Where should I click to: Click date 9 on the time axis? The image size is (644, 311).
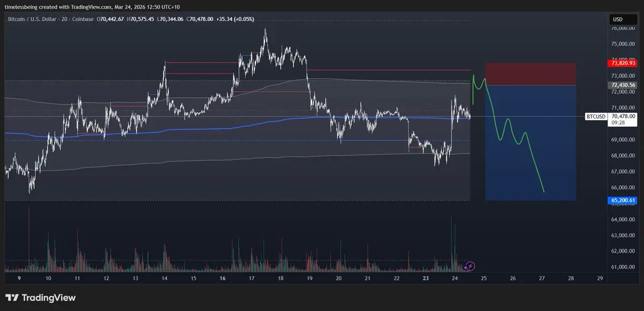point(20,279)
